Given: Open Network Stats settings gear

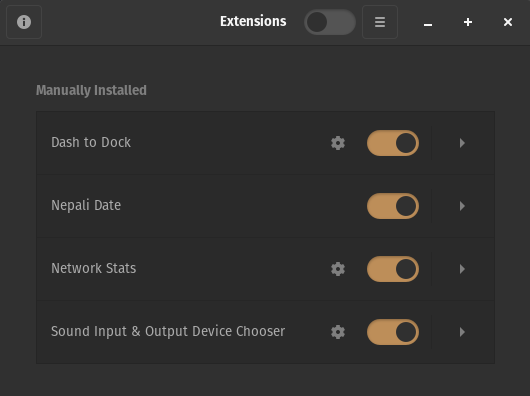Looking at the screenshot, I should pos(338,269).
